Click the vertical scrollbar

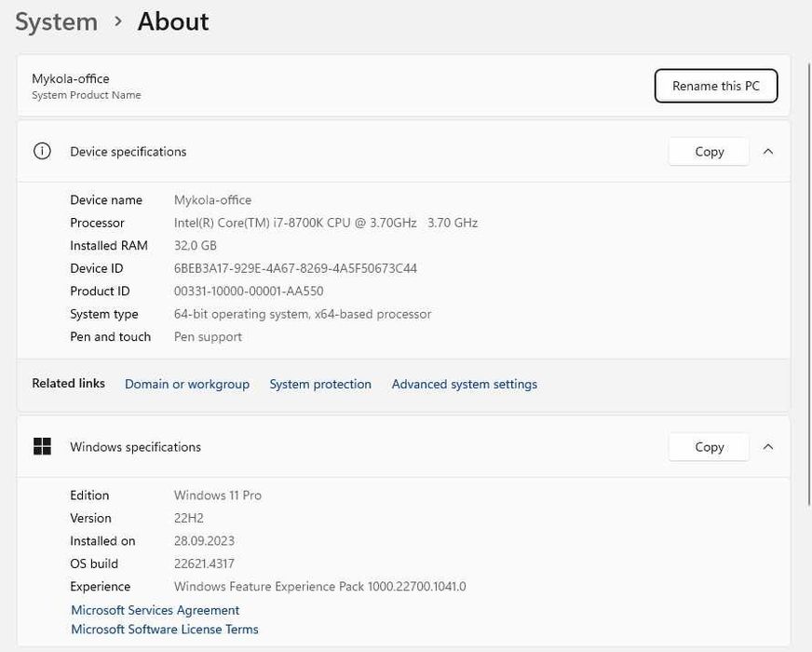click(808, 285)
